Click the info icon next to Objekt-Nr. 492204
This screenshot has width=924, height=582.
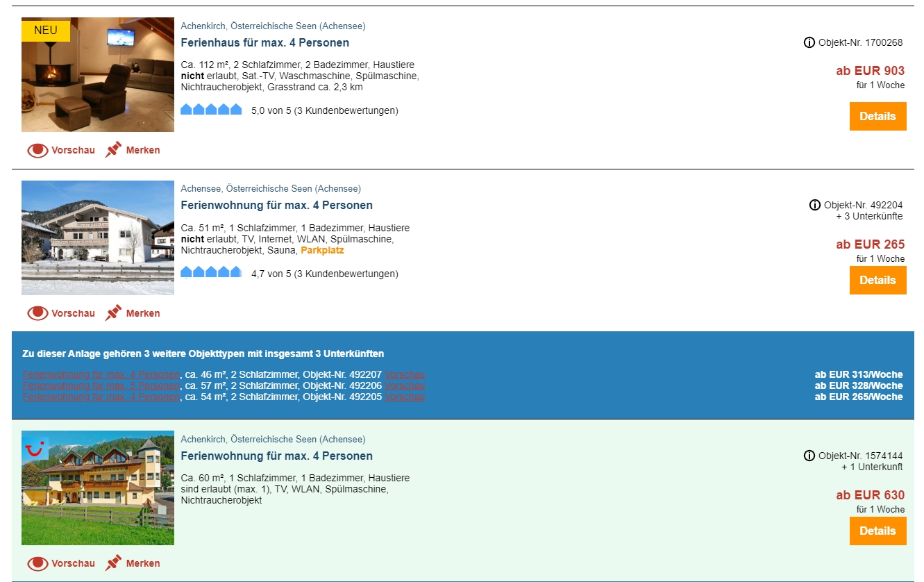click(814, 206)
